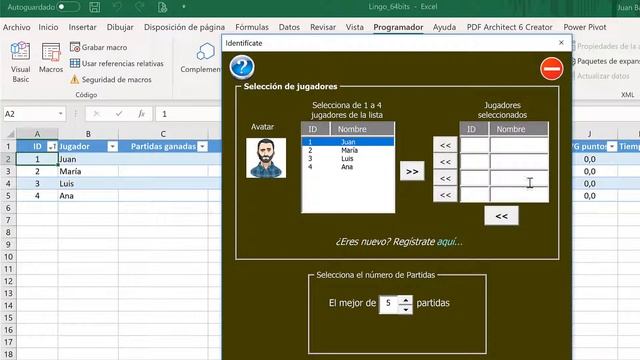Click the fx insert function icon
Viewport: 640px width, 360px height.
coord(141,114)
